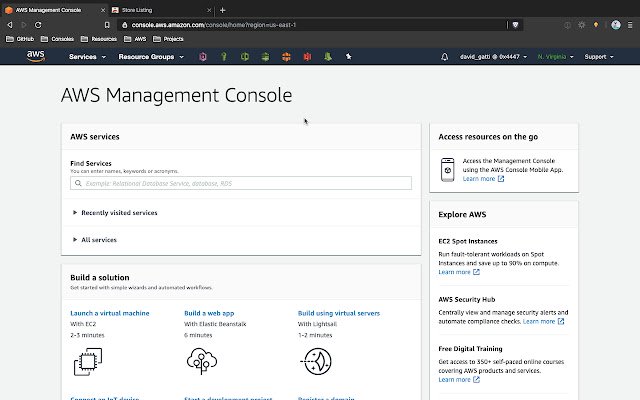Open the Resource Groups dropdown

(x=151, y=57)
